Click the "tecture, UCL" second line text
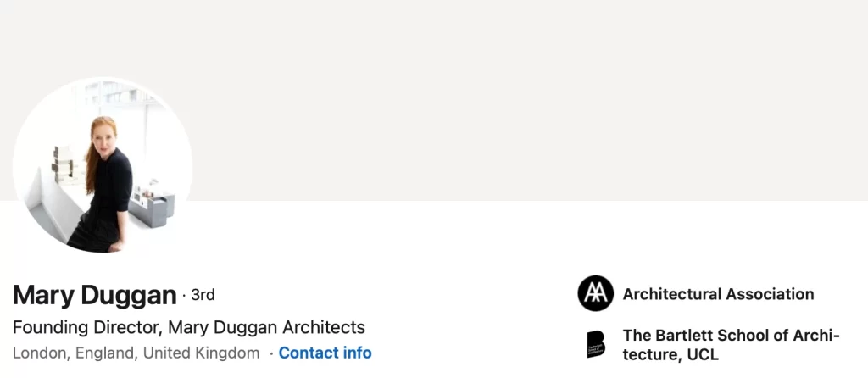The width and height of the screenshot is (868, 378). point(670,354)
